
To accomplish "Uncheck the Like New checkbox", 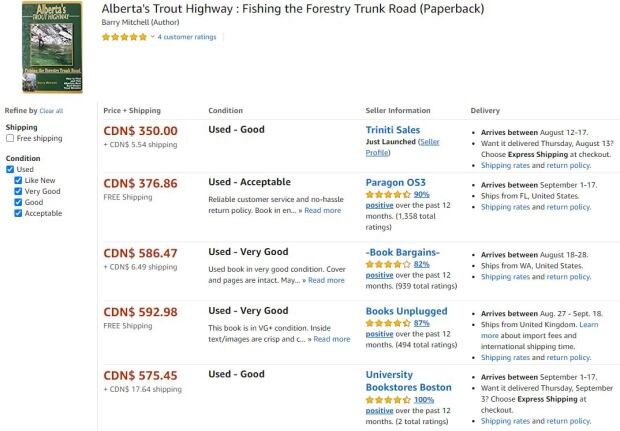I will coord(18,180).
